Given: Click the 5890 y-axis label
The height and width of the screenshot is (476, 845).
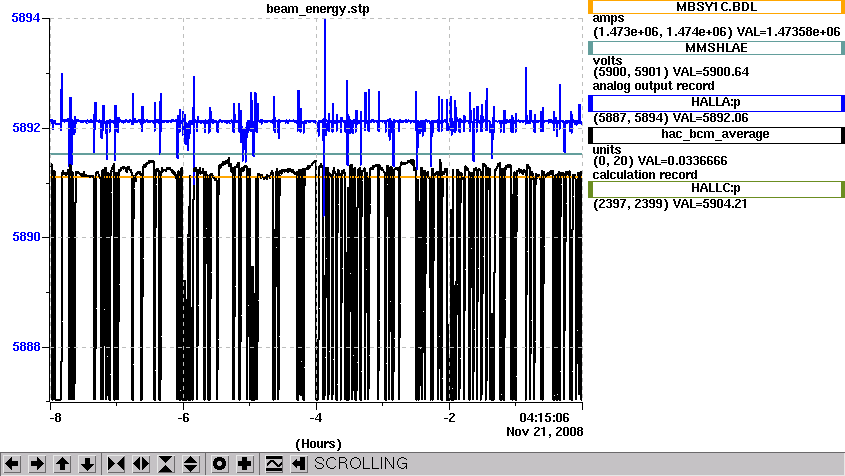Looking at the screenshot, I should pyautogui.click(x=26, y=237).
